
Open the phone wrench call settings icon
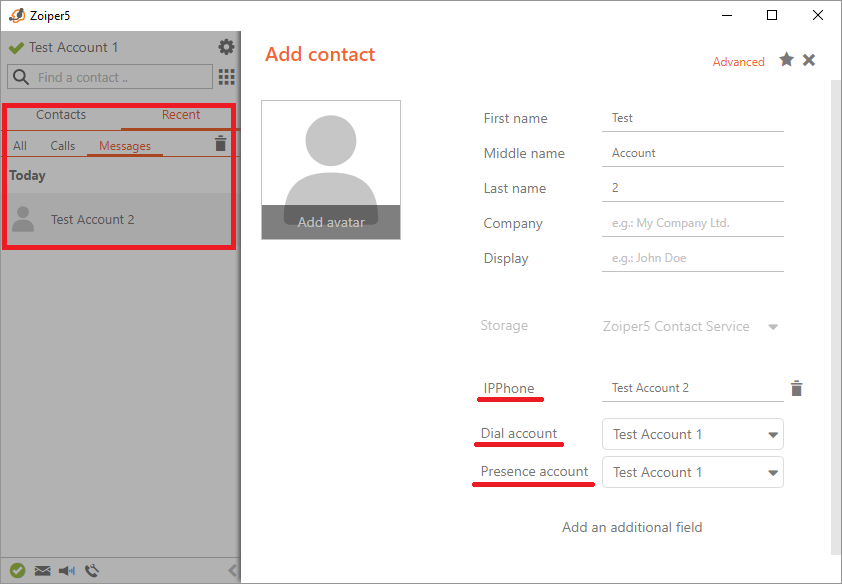pos(93,571)
